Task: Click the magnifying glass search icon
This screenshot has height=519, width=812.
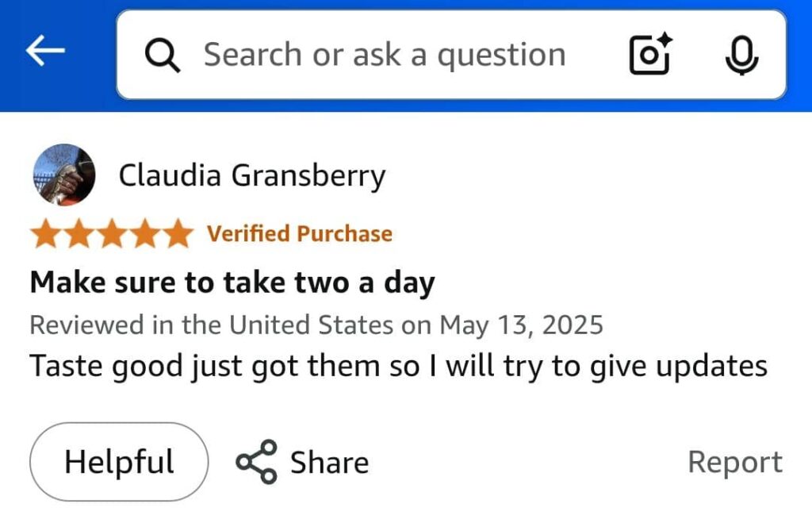Action: click(163, 56)
